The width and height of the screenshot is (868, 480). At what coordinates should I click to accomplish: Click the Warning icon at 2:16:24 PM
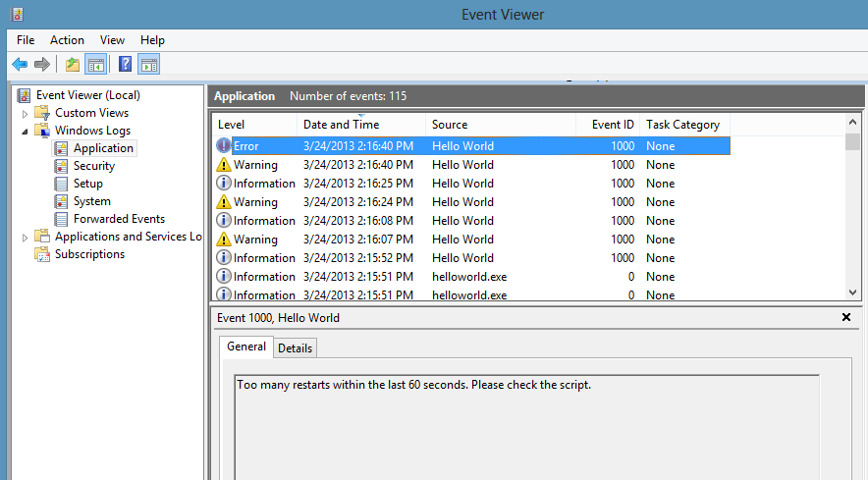tap(223, 201)
